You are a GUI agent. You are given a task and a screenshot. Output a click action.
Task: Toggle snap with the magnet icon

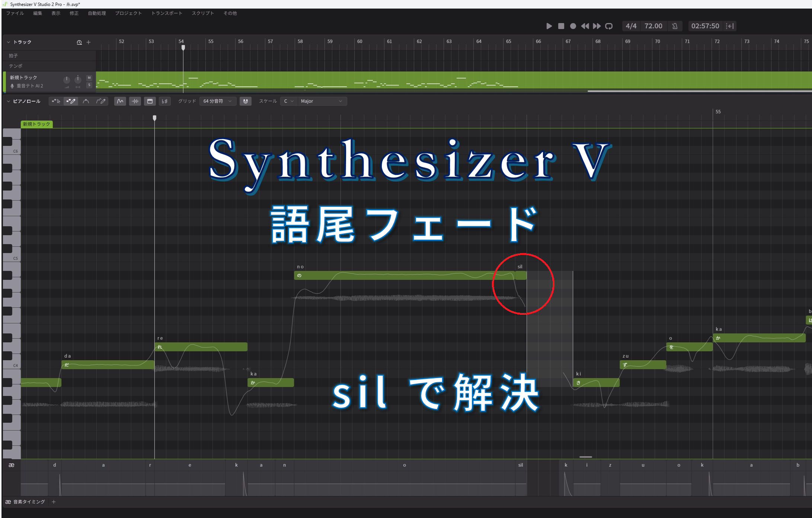click(x=246, y=101)
